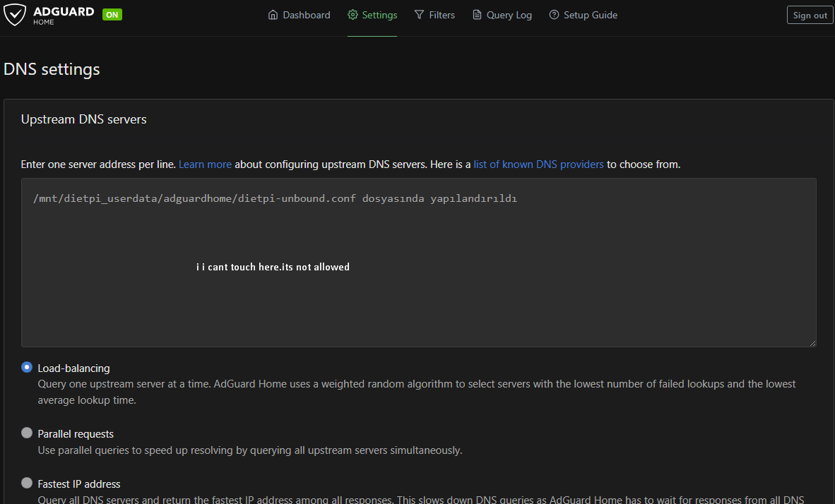Viewport: 835px width, 504px height.
Task: Click the DNS settings page heading
Action: pos(52,70)
